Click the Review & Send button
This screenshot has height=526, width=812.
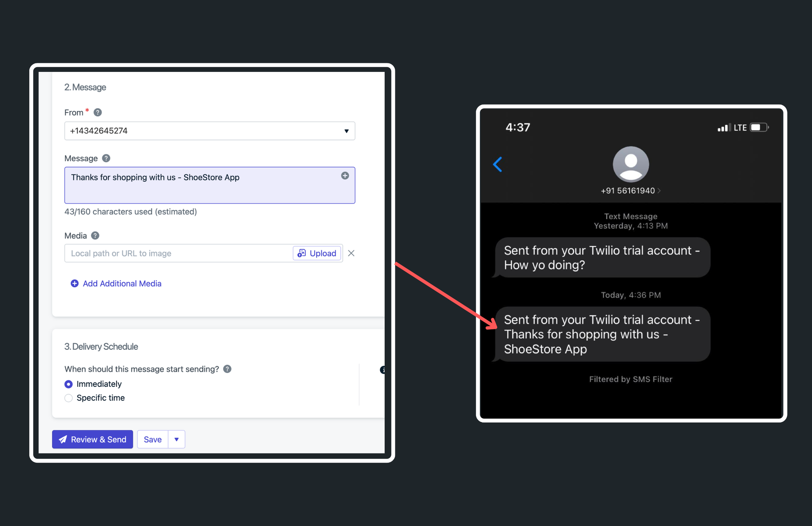pyautogui.click(x=93, y=439)
